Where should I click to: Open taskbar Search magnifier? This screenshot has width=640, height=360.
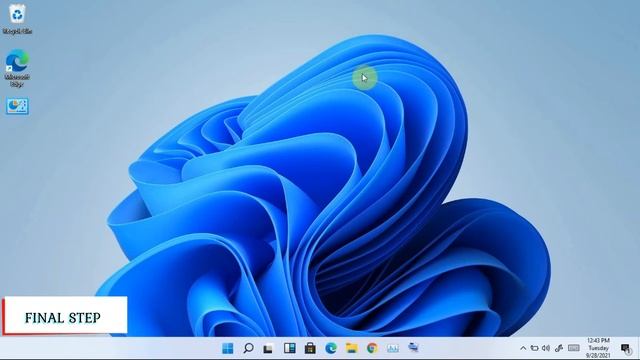coord(248,348)
